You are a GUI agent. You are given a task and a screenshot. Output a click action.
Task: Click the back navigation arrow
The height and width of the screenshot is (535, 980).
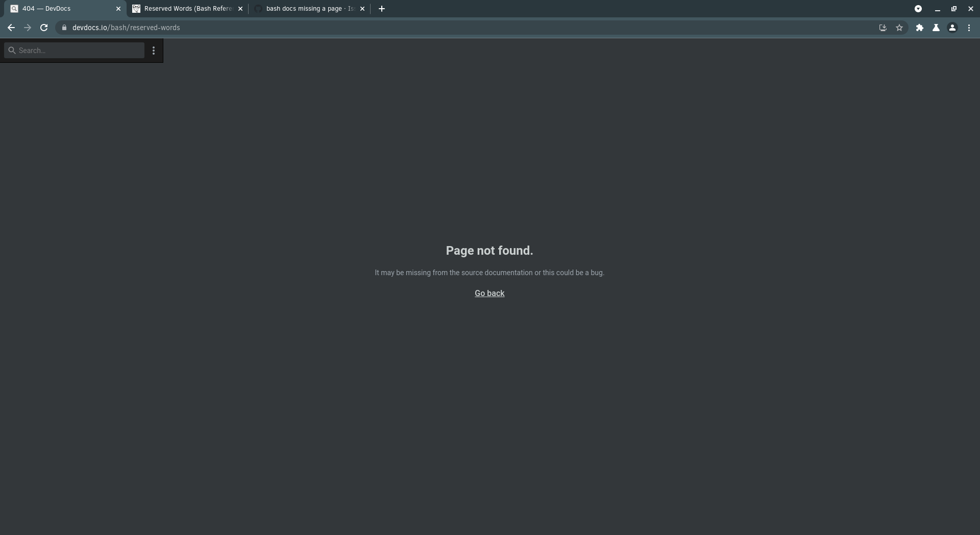point(11,28)
